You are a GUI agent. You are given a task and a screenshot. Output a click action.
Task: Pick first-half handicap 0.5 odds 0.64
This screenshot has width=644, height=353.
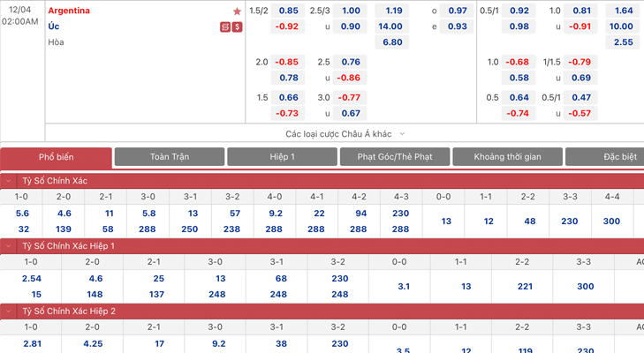pyautogui.click(x=519, y=98)
